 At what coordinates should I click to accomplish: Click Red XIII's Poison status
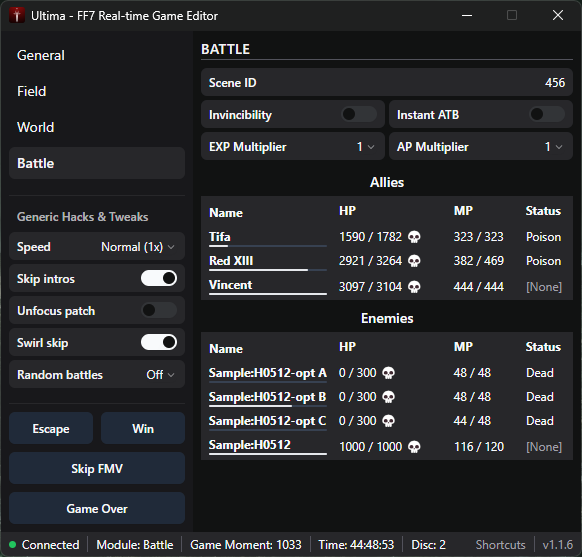click(543, 261)
